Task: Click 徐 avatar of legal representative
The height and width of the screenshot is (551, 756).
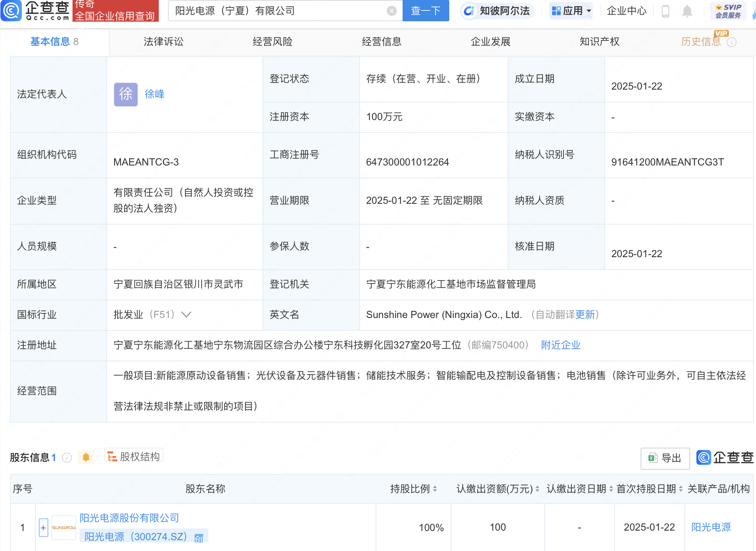Action: coord(126,94)
